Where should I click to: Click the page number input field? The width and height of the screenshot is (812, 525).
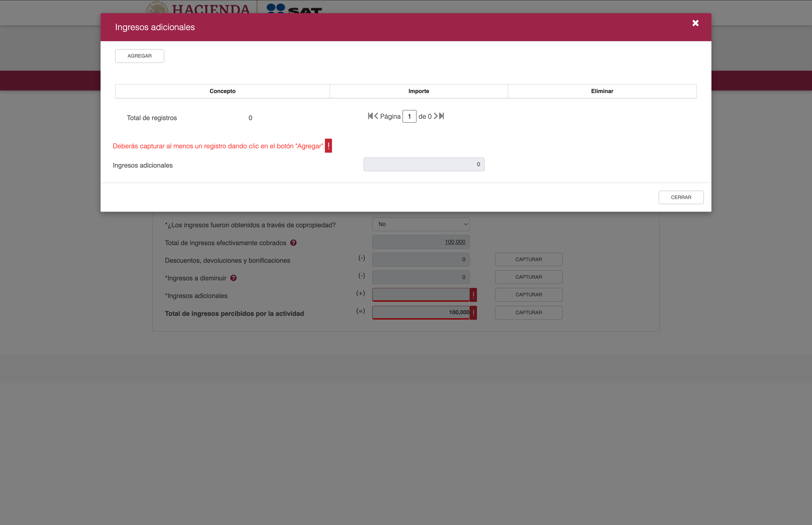pyautogui.click(x=409, y=116)
